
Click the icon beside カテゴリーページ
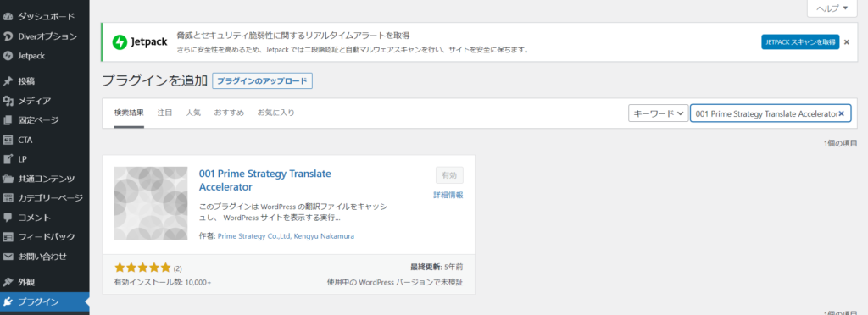[x=8, y=198]
